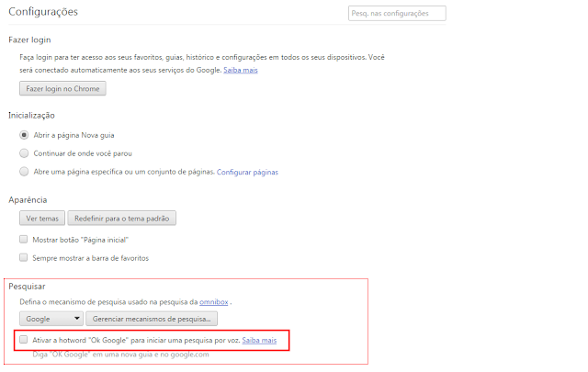588x372 pixels.
Task: Check 'Sempre mostrar a barra de favoritos'
Action: [24, 257]
